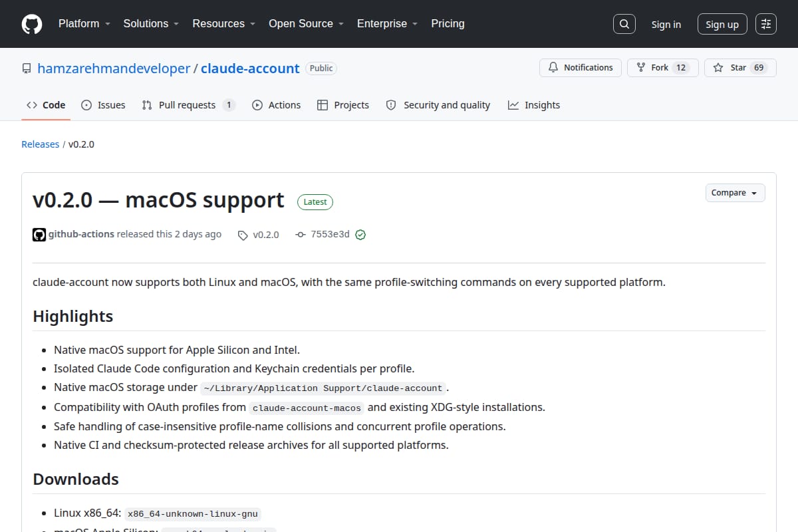Viewport: 798px width, 532px height.
Task: Open hamzarehmandeveloper profile link
Action: pos(114,68)
